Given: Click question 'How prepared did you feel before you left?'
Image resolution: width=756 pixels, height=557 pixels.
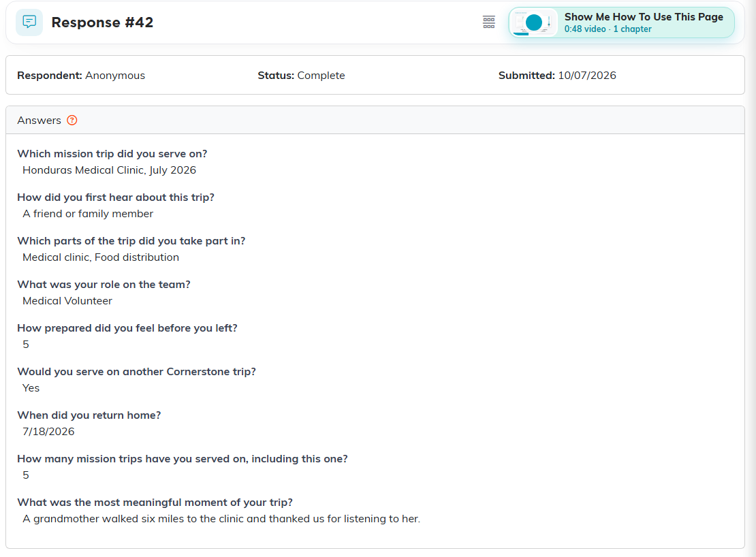Looking at the screenshot, I should (x=127, y=328).
